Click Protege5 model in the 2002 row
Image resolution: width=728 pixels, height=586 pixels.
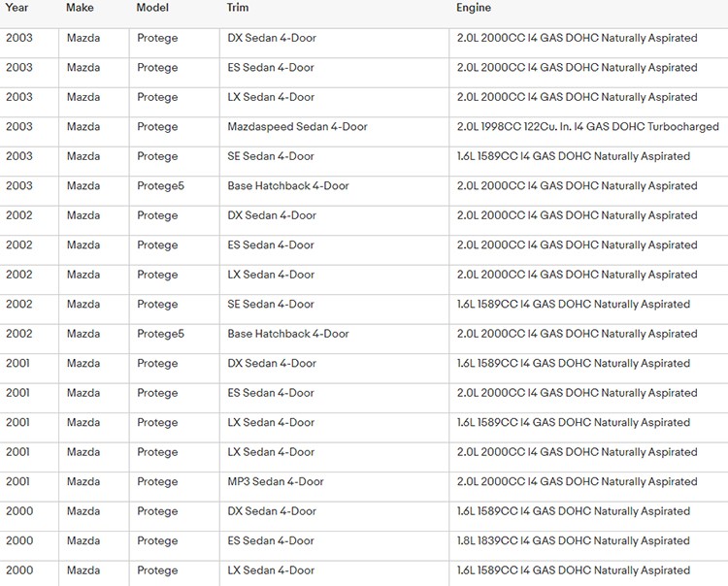click(160, 334)
